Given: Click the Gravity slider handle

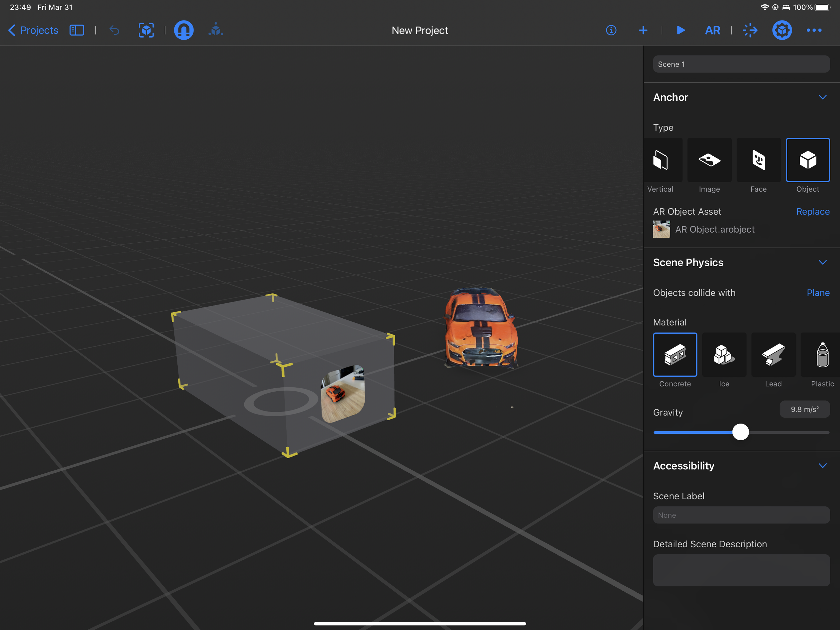Looking at the screenshot, I should (740, 432).
